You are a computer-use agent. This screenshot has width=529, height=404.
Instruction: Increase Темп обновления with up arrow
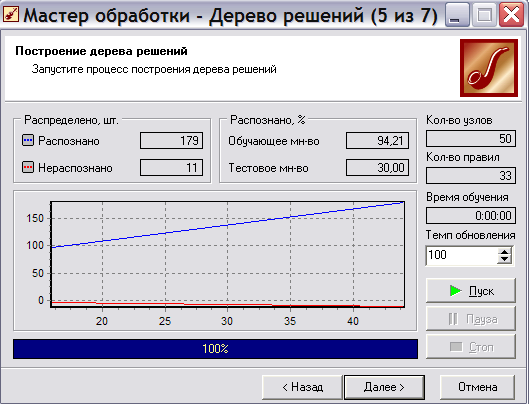(x=505, y=252)
